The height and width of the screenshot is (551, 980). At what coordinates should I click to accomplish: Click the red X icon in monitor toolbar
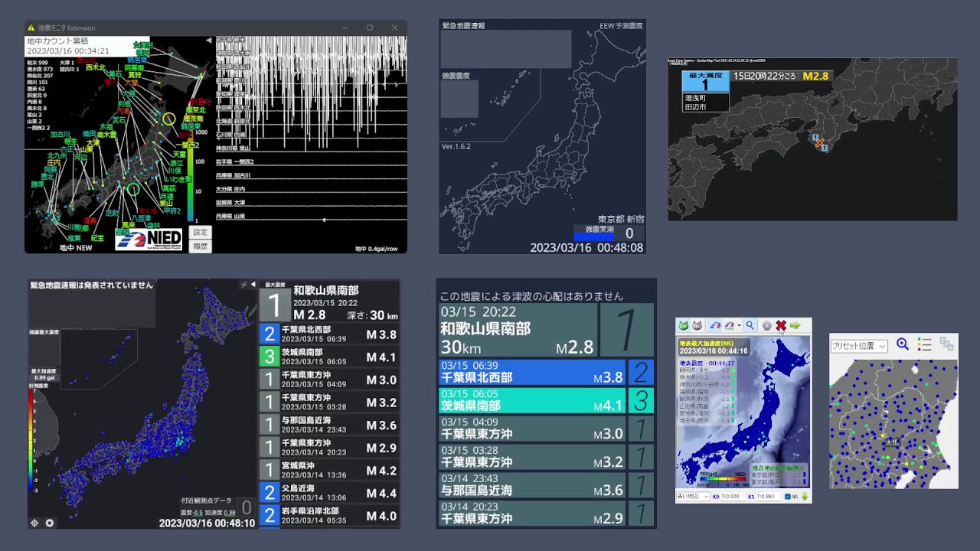[x=781, y=325]
